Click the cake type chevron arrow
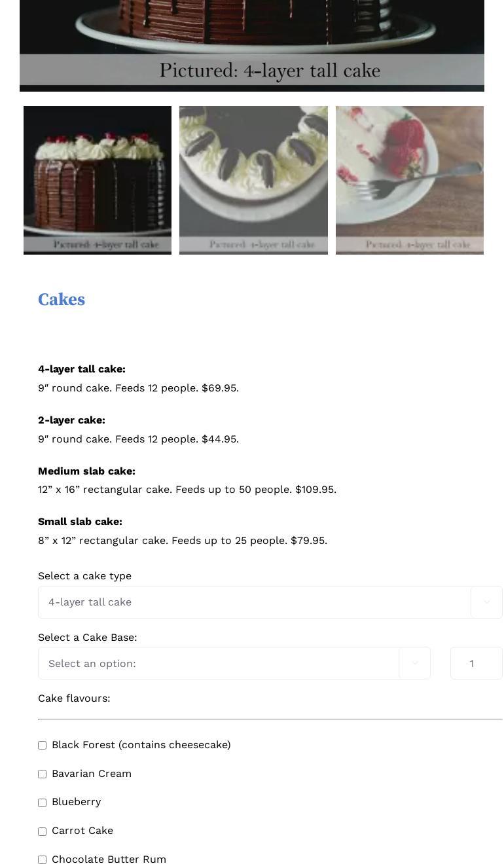Screen dimensions: 504x868 486,602
